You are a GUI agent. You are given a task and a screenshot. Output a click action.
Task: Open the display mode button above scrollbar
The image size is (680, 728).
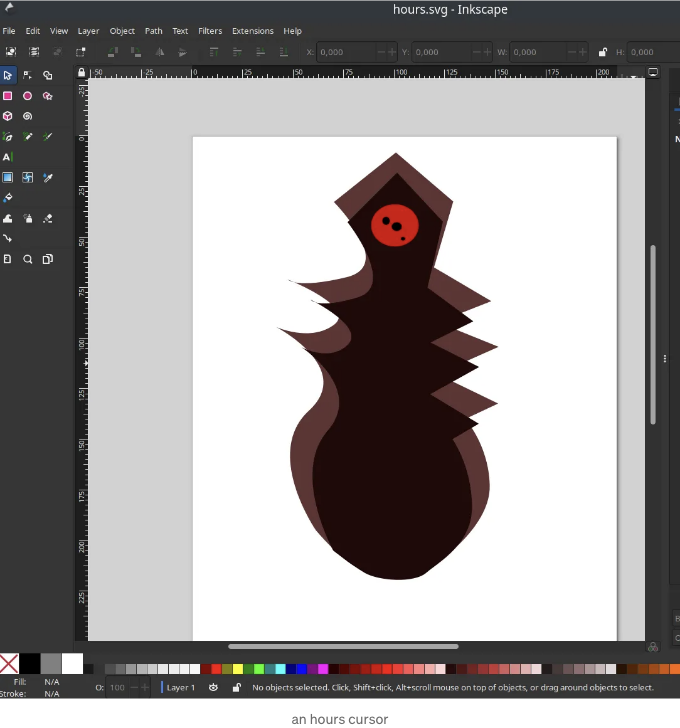coord(653,72)
